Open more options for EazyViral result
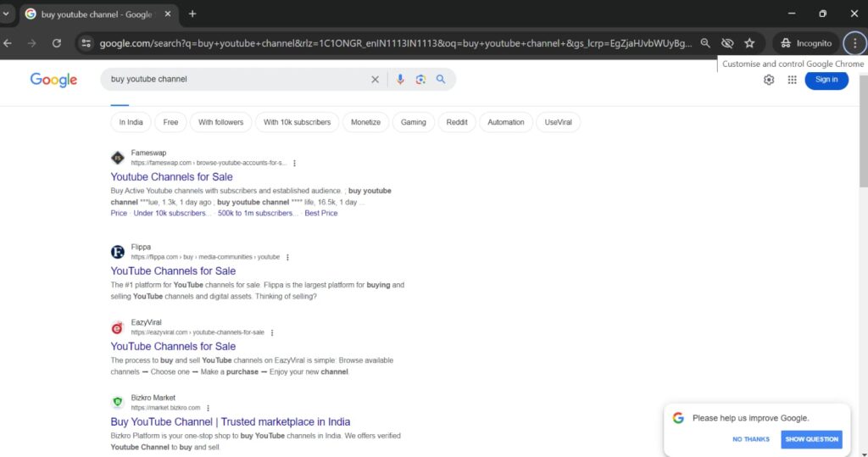 (x=272, y=333)
